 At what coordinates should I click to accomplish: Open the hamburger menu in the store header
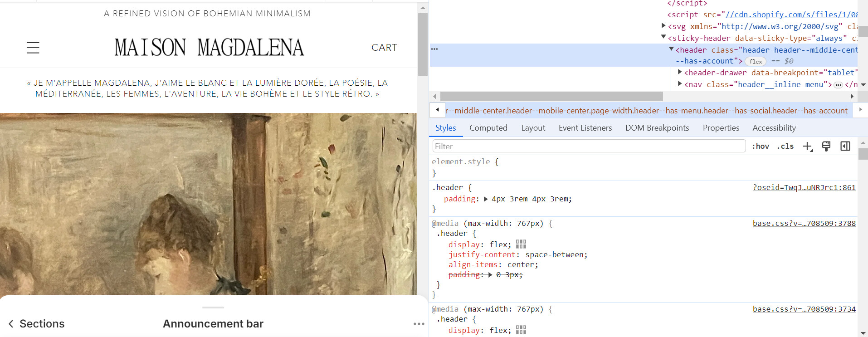33,48
